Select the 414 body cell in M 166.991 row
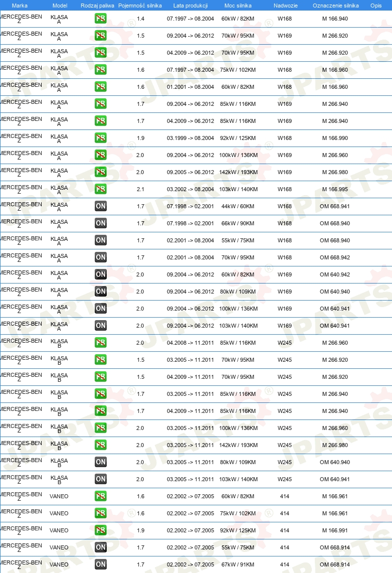The width and height of the screenshot is (392, 573). point(285,530)
